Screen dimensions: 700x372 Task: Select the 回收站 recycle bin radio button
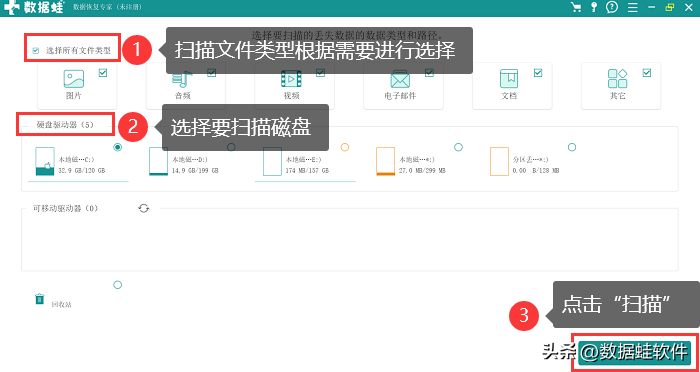(117, 285)
